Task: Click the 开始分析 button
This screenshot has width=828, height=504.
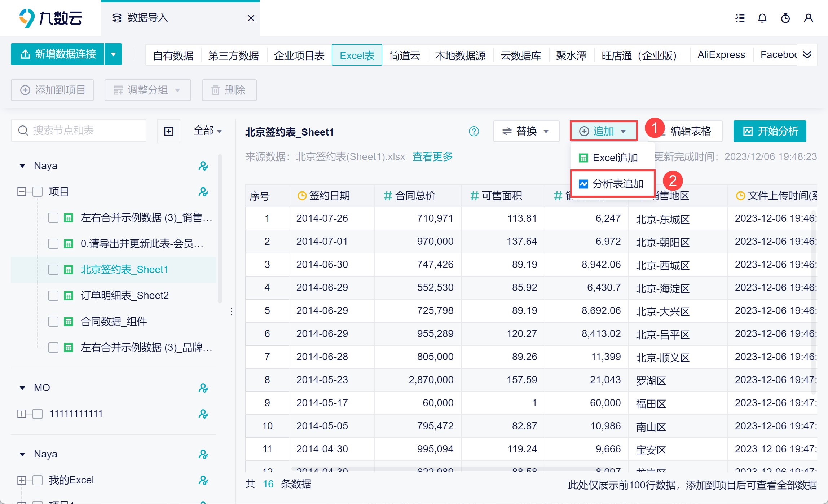Action: point(770,131)
